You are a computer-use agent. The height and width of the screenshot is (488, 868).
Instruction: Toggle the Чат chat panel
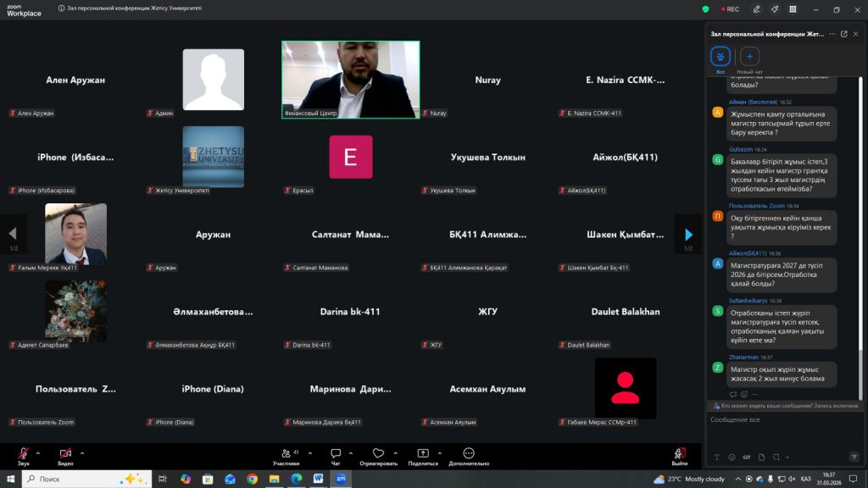[x=336, y=454]
